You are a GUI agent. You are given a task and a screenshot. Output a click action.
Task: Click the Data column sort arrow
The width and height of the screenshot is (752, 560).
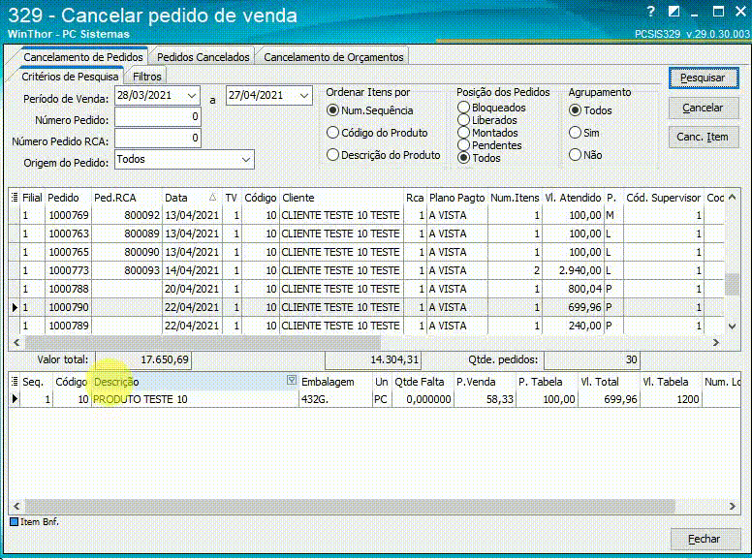click(x=212, y=197)
